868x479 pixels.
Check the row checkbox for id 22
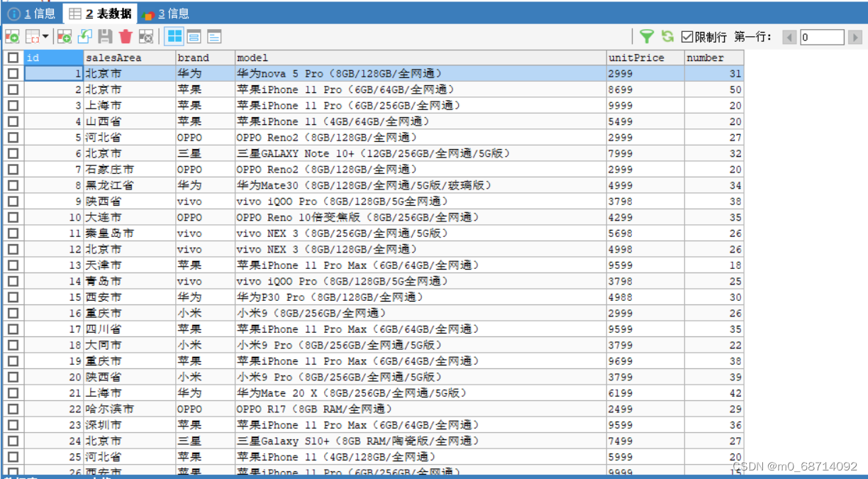tap(13, 409)
